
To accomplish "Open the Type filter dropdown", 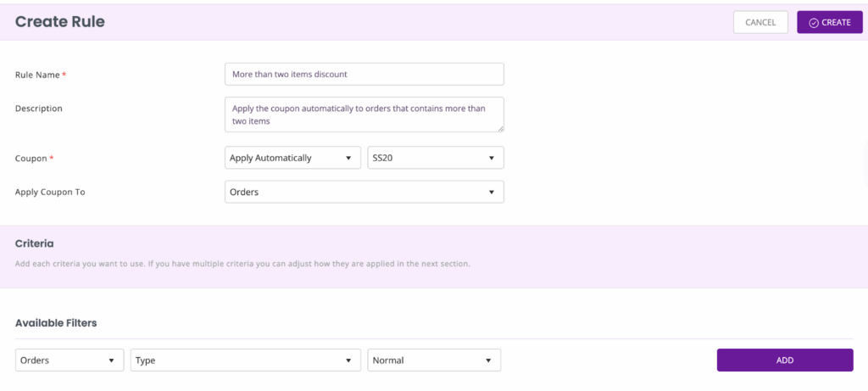I will pyautogui.click(x=246, y=360).
